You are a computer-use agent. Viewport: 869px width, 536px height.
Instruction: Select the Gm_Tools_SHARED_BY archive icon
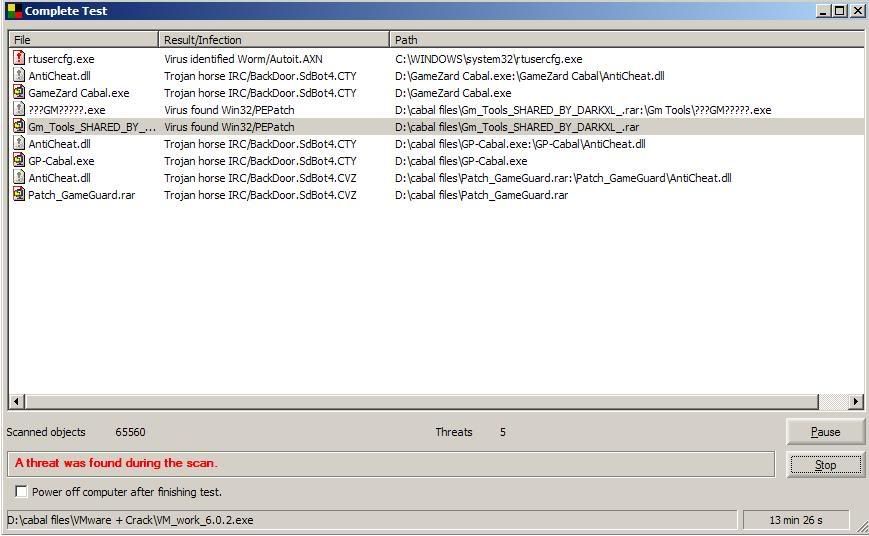pos(19,127)
